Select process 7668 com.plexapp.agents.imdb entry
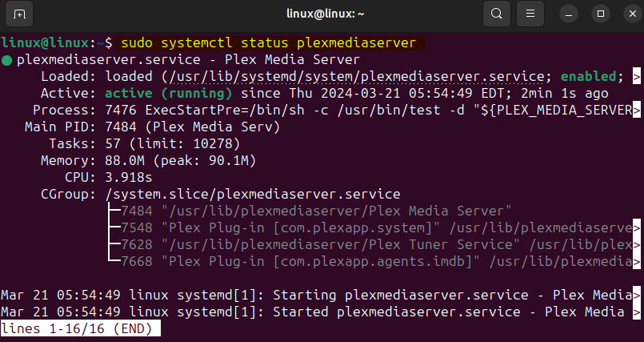This screenshot has width=644, height=342. coord(376,261)
